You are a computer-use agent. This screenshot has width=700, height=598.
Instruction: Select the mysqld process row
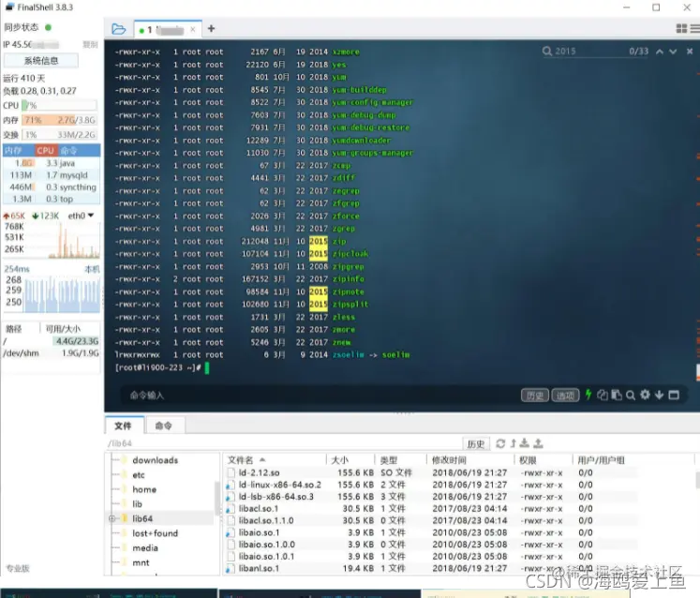[52, 175]
